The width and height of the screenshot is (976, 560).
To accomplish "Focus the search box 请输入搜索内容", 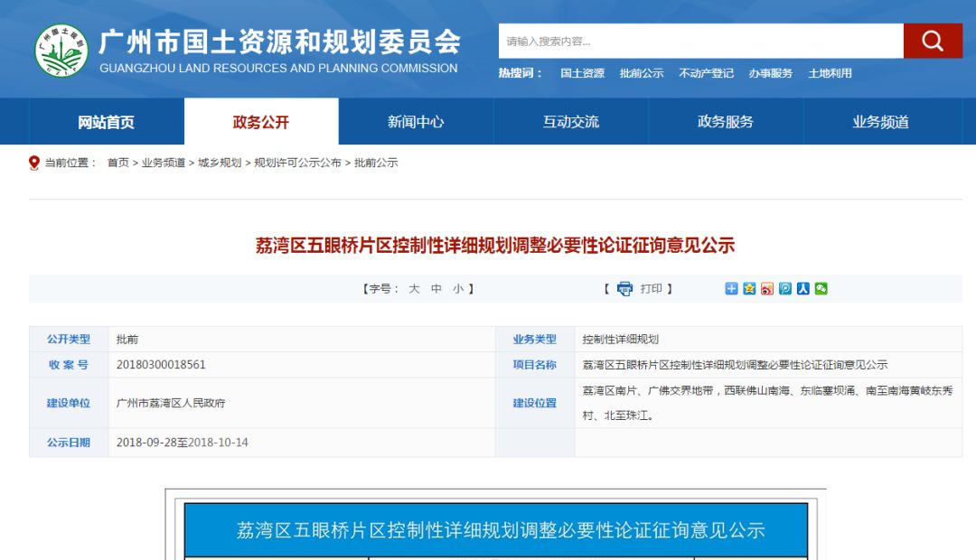I will click(x=701, y=41).
